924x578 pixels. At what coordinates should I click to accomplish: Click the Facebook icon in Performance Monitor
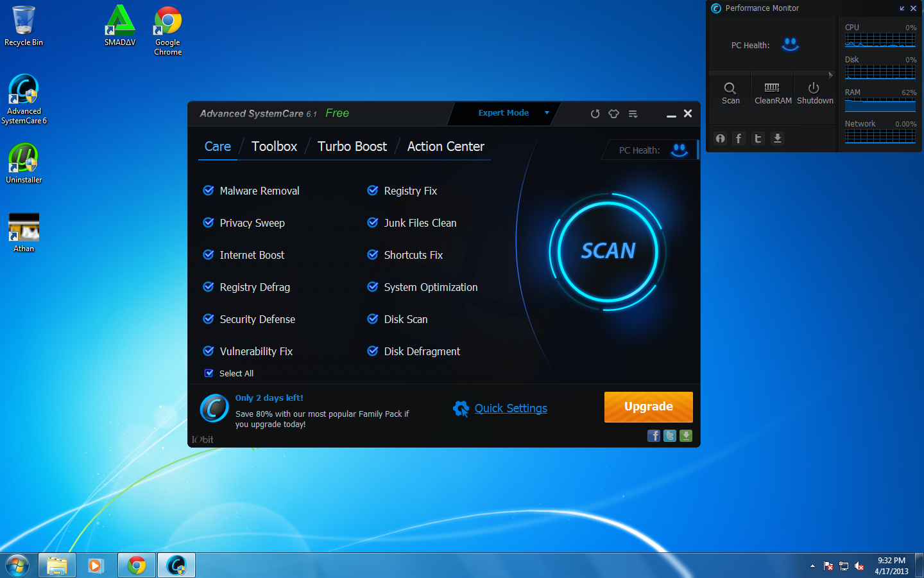click(739, 139)
